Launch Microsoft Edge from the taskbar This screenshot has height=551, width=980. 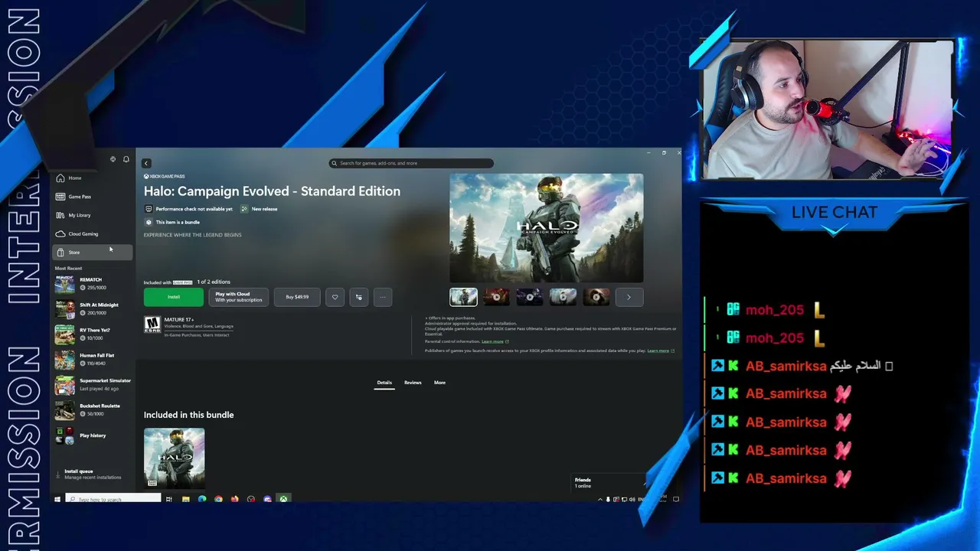tap(202, 499)
